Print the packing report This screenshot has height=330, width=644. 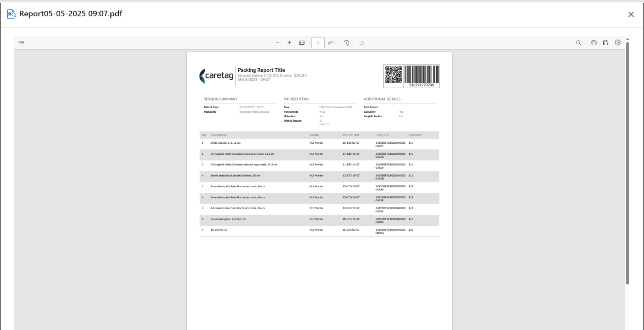pyautogui.click(x=594, y=43)
